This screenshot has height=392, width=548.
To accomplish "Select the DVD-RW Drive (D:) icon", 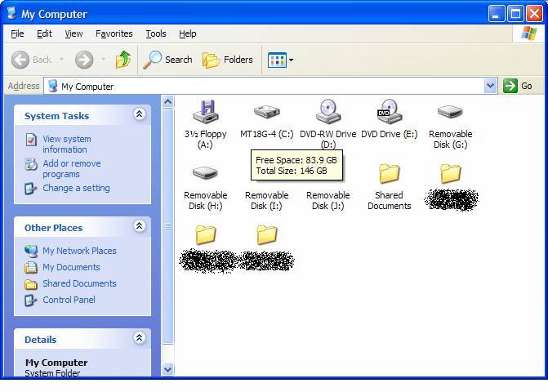I will point(328,111).
